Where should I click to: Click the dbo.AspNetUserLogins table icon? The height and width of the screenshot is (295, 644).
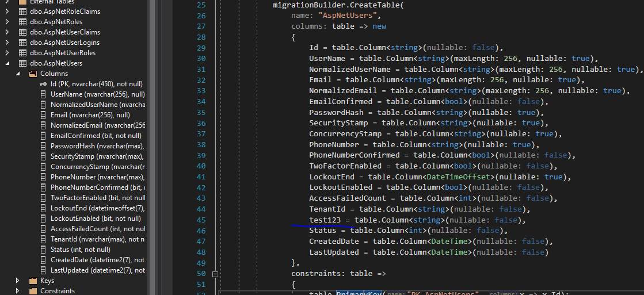(22, 42)
